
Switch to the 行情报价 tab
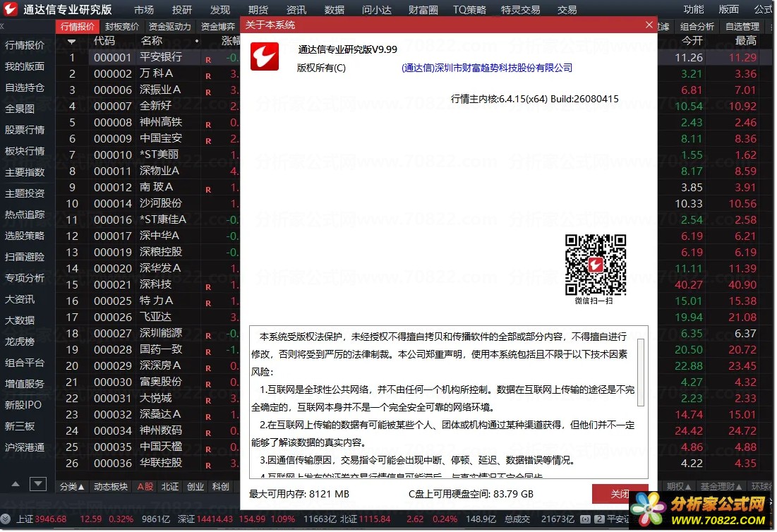click(x=78, y=26)
